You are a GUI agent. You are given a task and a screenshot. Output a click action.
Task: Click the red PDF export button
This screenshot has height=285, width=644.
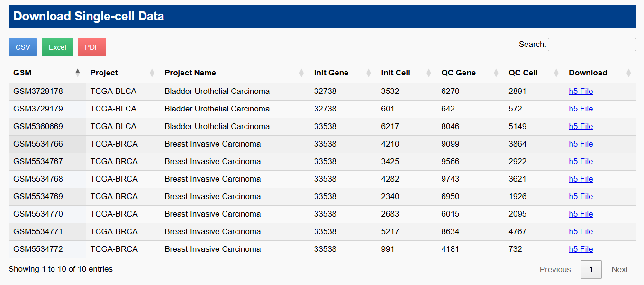[x=92, y=47]
